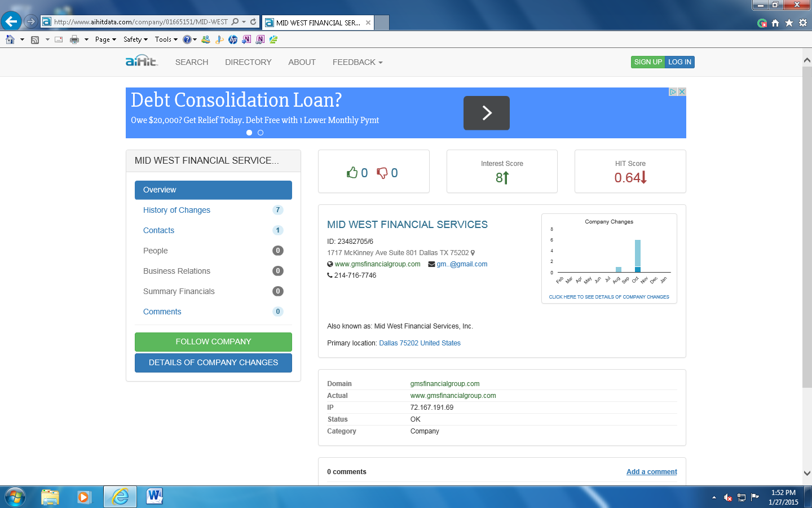Open the SEARCH page in navigation
The width and height of the screenshot is (812, 508).
coord(192,62)
